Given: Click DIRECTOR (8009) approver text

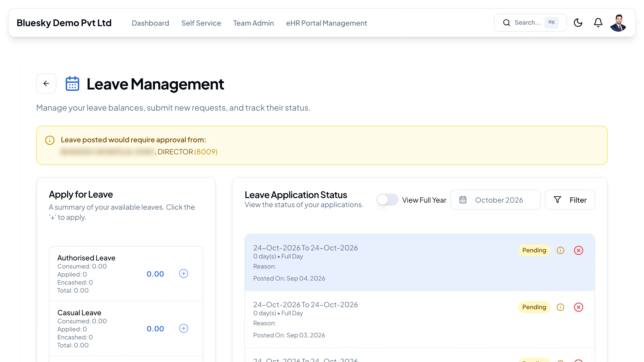Looking at the screenshot, I should [x=188, y=152].
